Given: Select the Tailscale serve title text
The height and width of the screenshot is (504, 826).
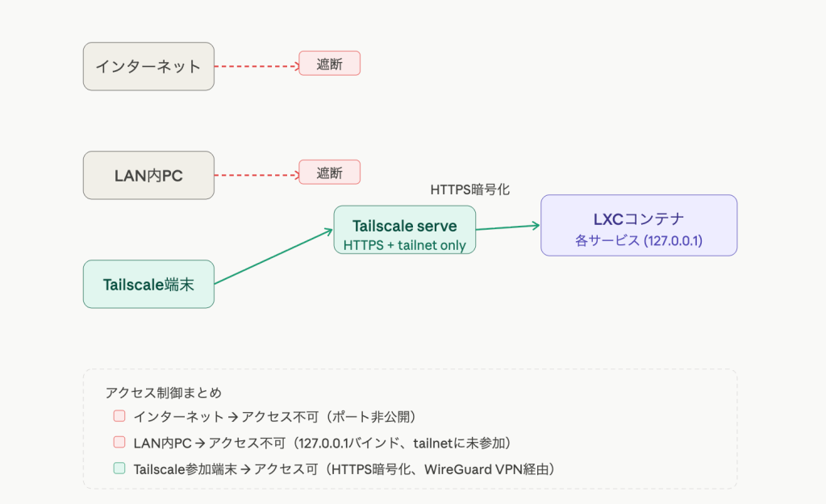Looking at the screenshot, I should pos(404,226).
